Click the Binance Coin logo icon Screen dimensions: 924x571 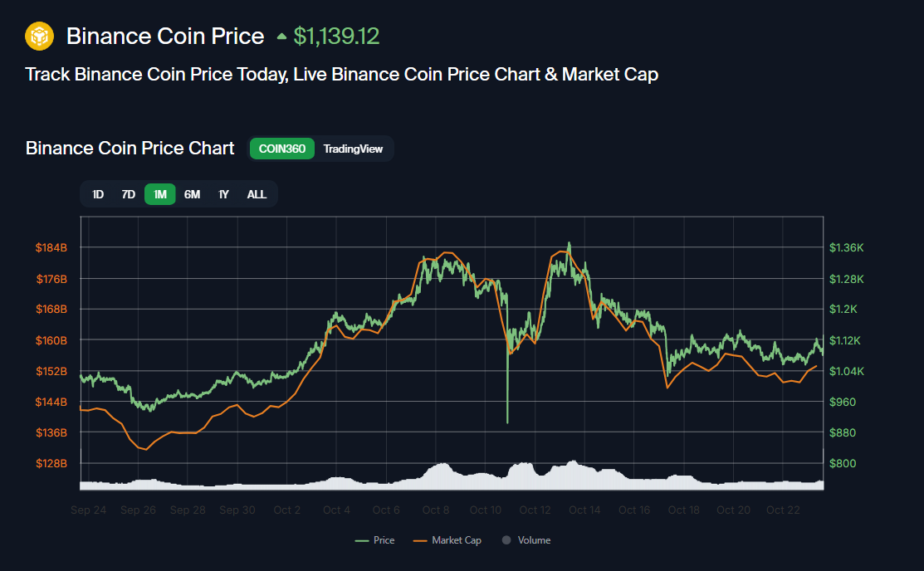tap(39, 37)
